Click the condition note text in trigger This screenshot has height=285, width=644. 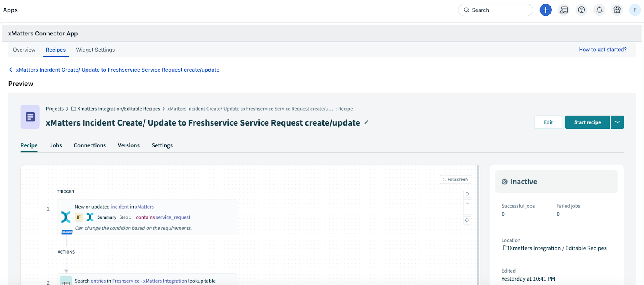click(x=133, y=228)
